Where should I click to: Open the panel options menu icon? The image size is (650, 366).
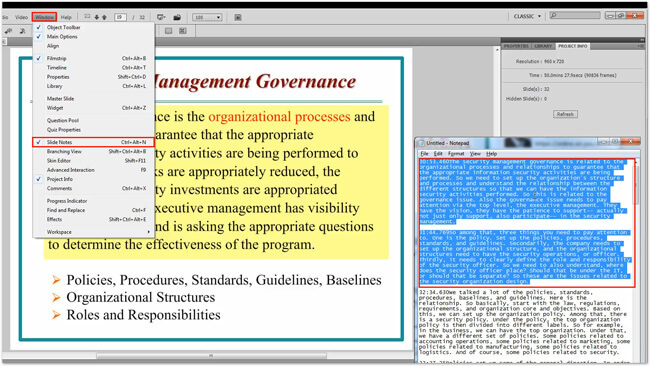click(x=640, y=46)
